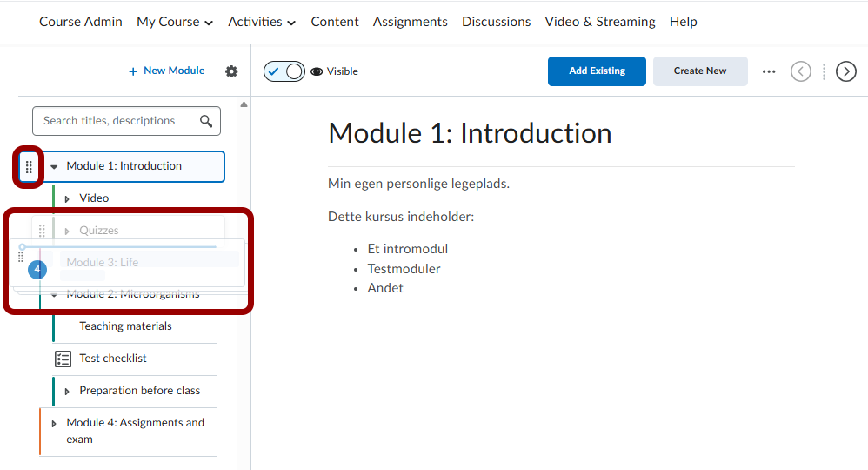
Task: Click the plus icon for New Module
Action: pyautogui.click(x=133, y=71)
